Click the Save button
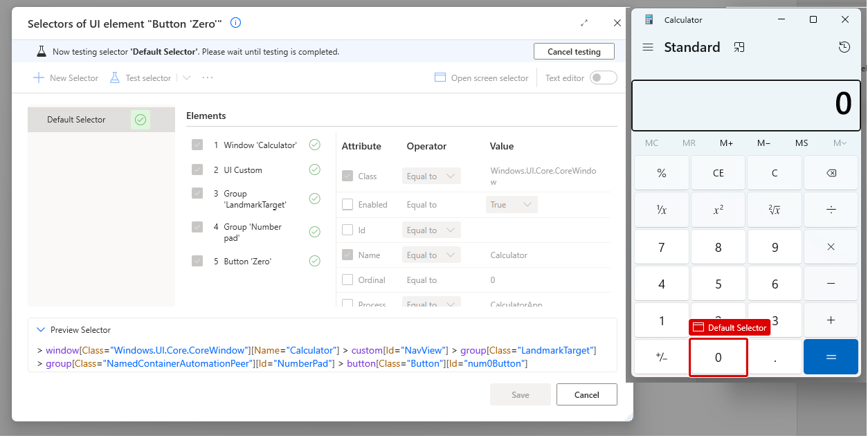 point(521,394)
